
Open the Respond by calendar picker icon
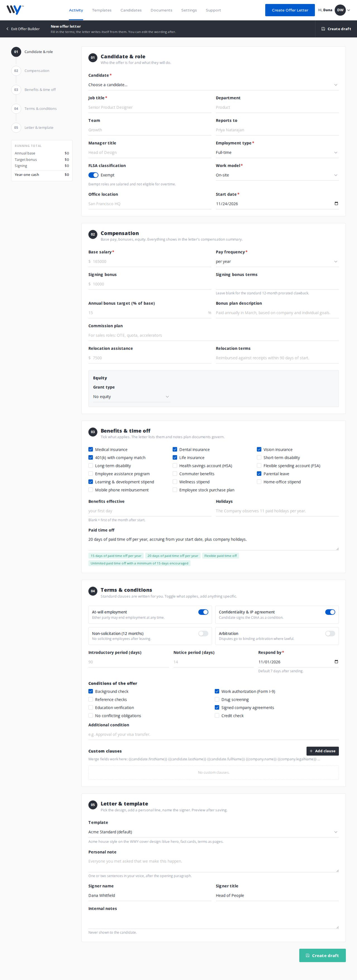pyautogui.click(x=336, y=661)
